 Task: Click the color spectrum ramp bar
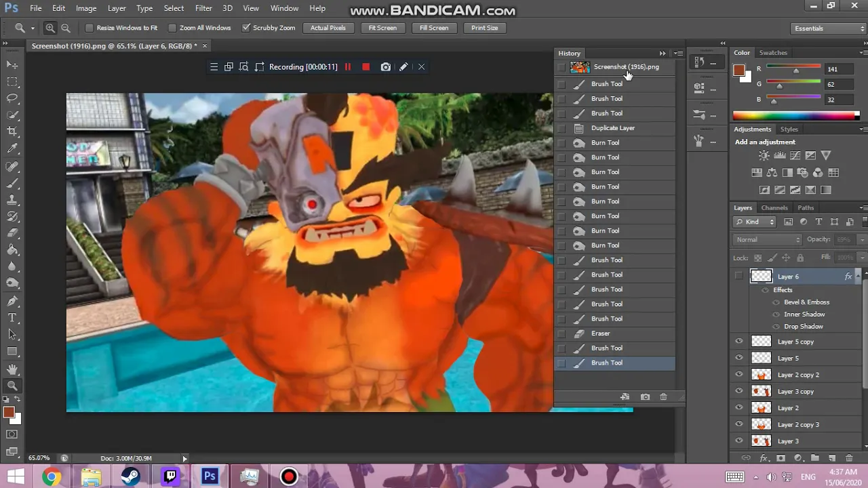coord(795,116)
